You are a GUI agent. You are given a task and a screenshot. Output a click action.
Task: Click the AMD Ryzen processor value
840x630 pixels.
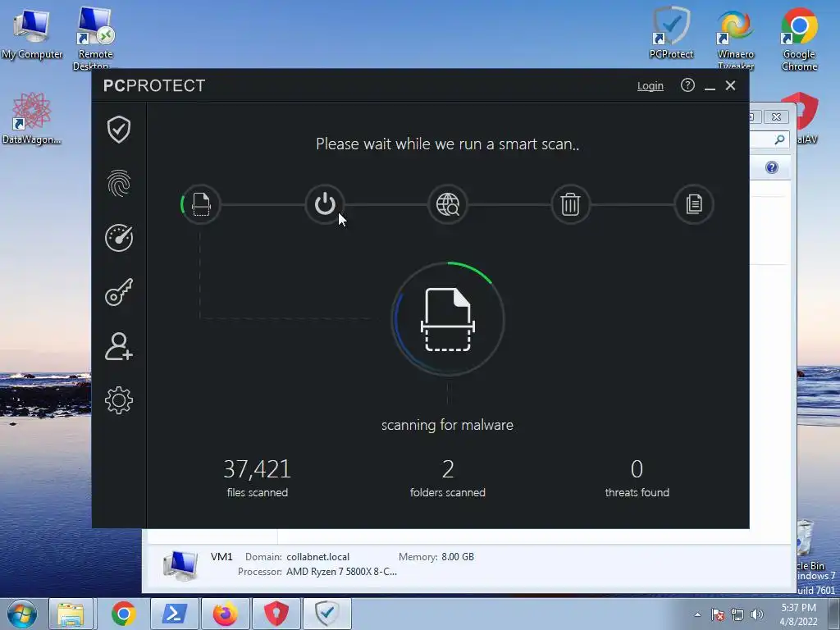(x=341, y=572)
